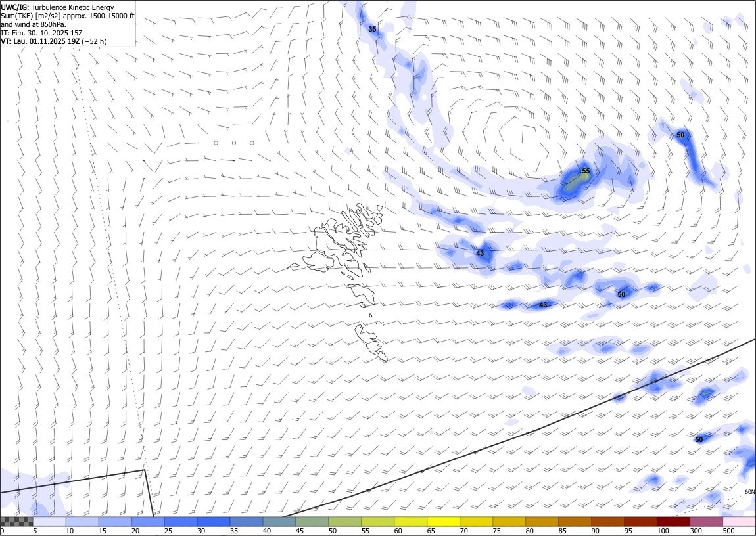
Task: Click the 45–50 grey-green legend swatch
Action: tap(312, 522)
